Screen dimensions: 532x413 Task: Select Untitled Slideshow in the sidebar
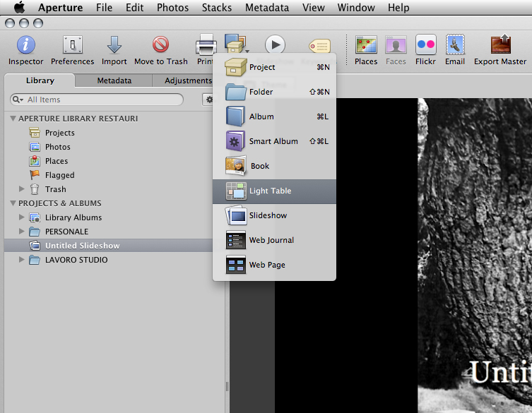point(109,246)
